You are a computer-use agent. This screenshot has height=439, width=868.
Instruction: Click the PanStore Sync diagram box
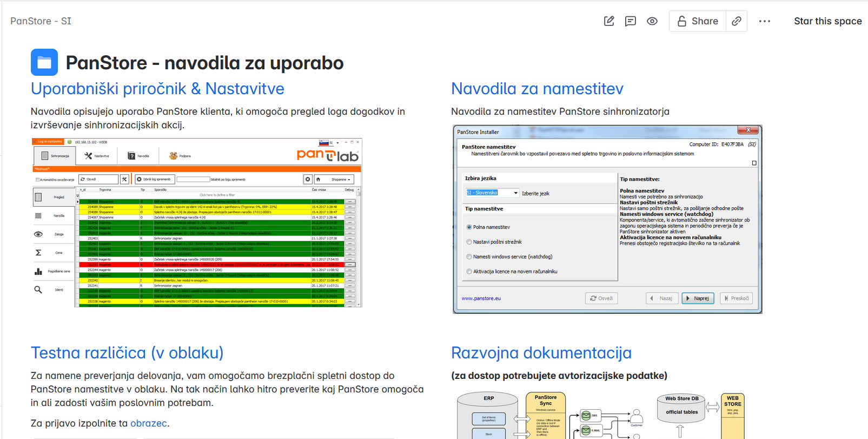tap(546, 416)
